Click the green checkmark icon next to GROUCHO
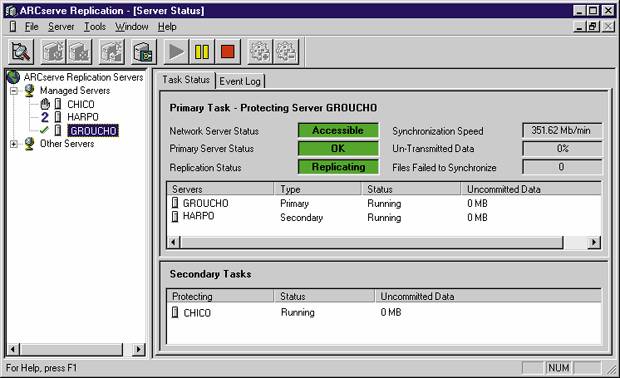Screen dimensions: 620x378 44,130
